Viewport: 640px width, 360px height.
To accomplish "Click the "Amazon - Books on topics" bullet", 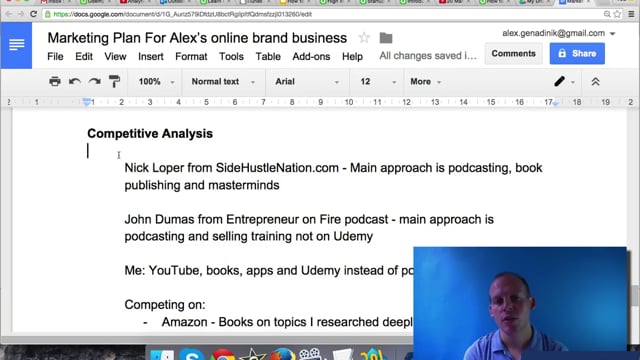I will [x=287, y=322].
